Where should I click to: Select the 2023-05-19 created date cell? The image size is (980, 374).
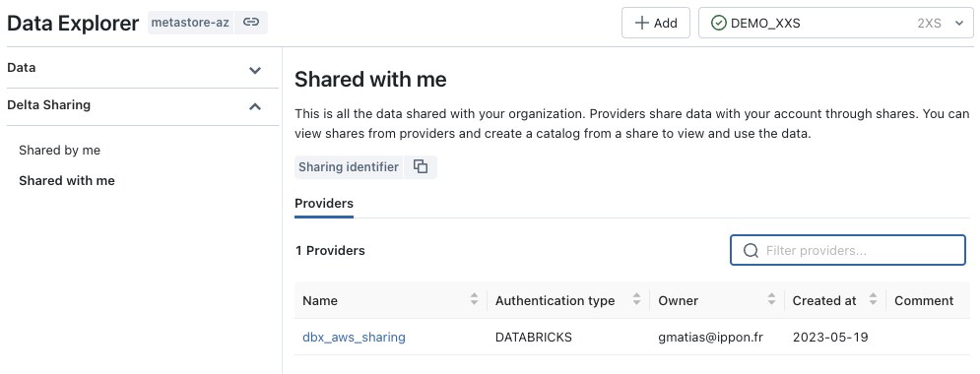pos(830,338)
